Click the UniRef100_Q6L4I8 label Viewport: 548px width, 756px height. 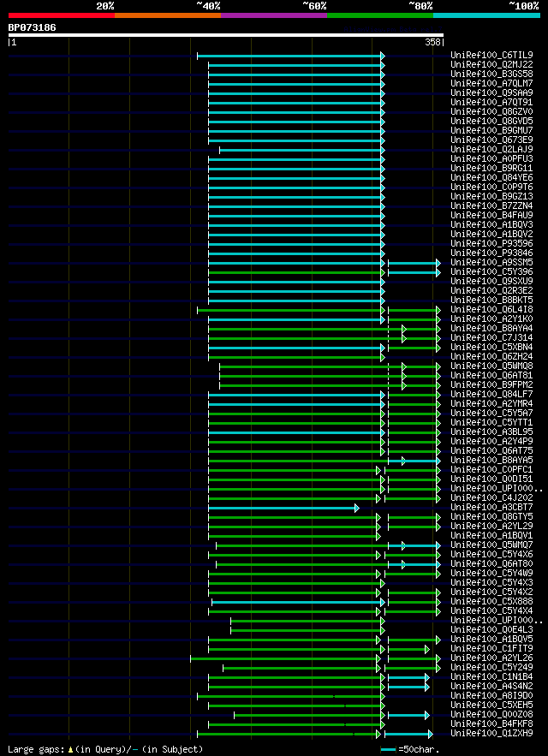[x=491, y=310]
